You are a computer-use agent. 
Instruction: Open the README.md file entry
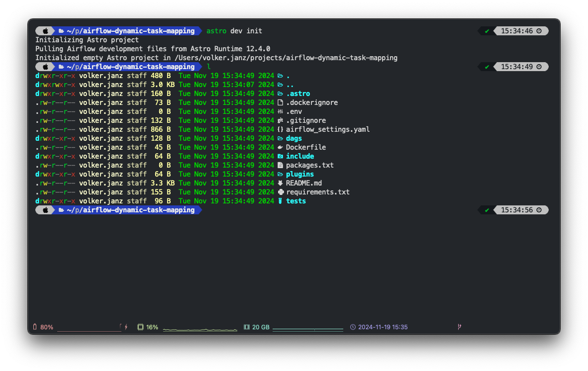[x=304, y=183]
